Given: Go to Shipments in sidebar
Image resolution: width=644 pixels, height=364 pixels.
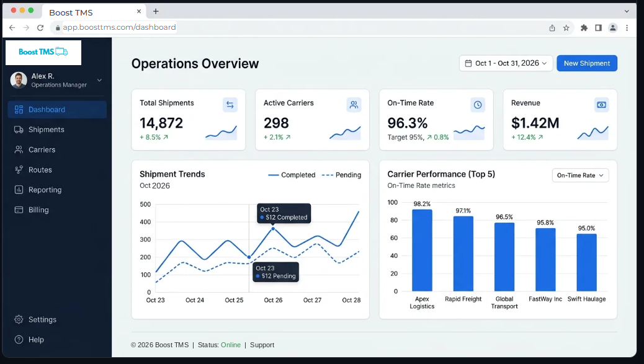Looking at the screenshot, I should [x=57, y=130].
